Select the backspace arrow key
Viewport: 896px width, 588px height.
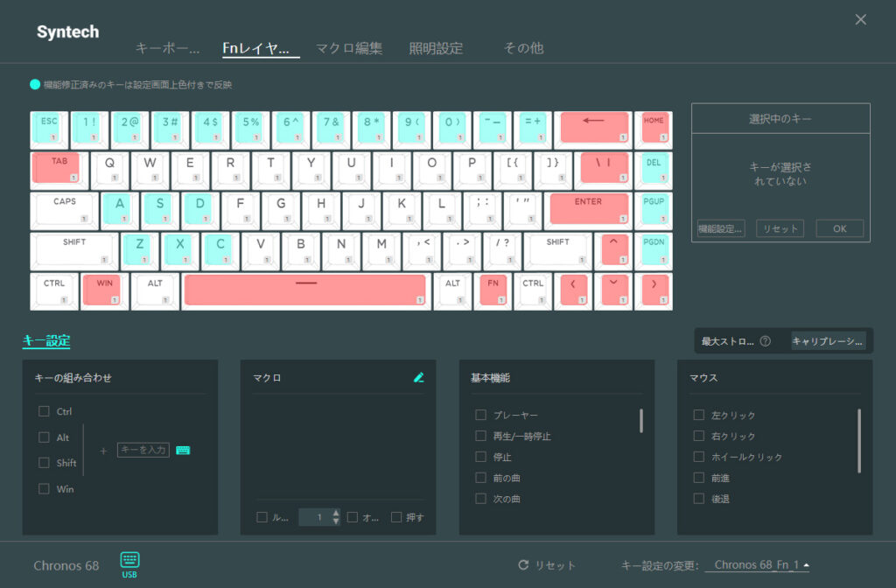pyautogui.click(x=594, y=129)
